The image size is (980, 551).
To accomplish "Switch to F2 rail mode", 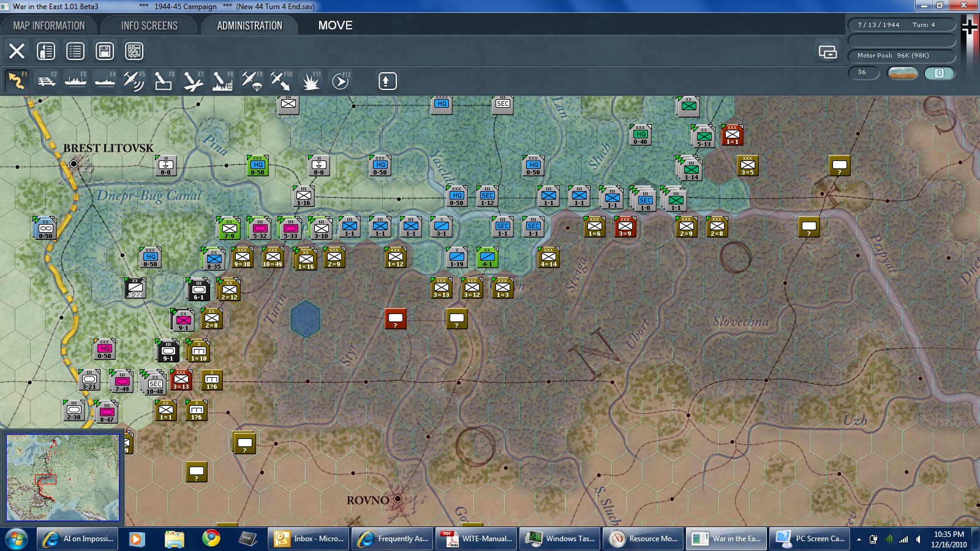I will (x=46, y=81).
